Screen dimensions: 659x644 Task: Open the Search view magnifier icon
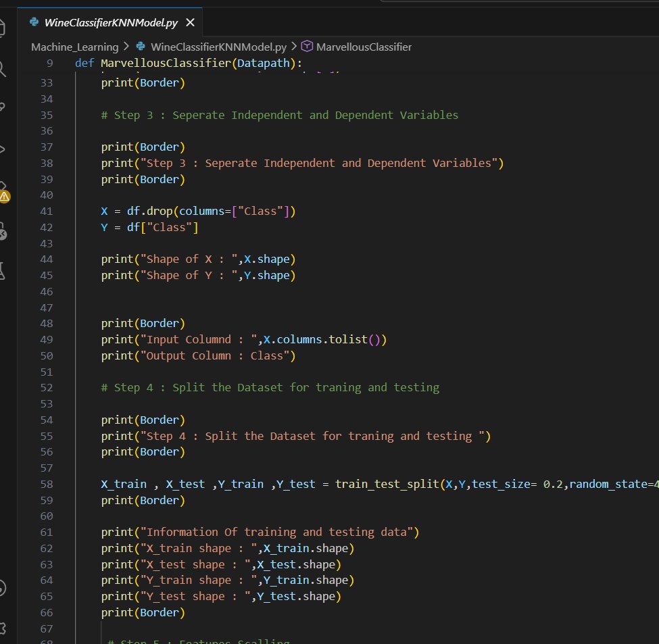click(x=3, y=68)
